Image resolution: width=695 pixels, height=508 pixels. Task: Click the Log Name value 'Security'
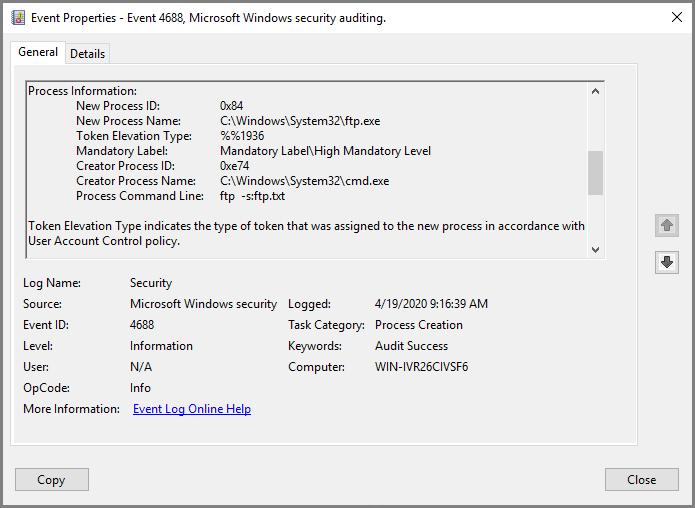tap(151, 283)
